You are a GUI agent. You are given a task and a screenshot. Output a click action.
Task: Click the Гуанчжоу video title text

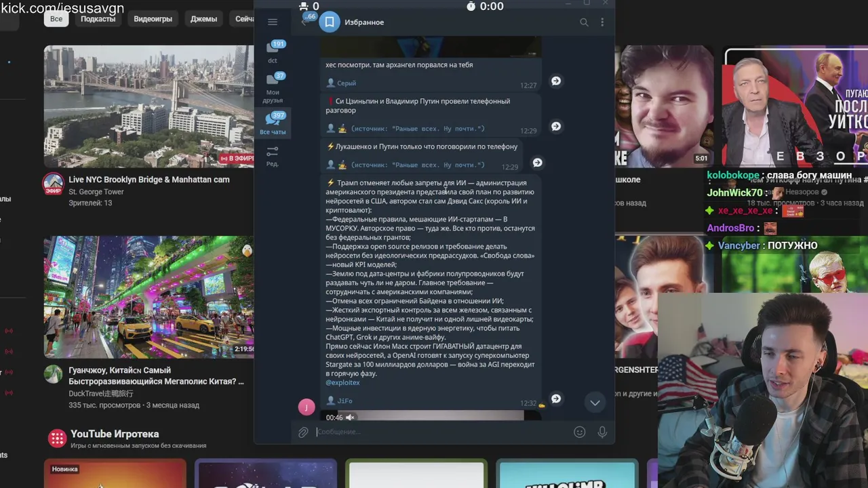(x=156, y=375)
